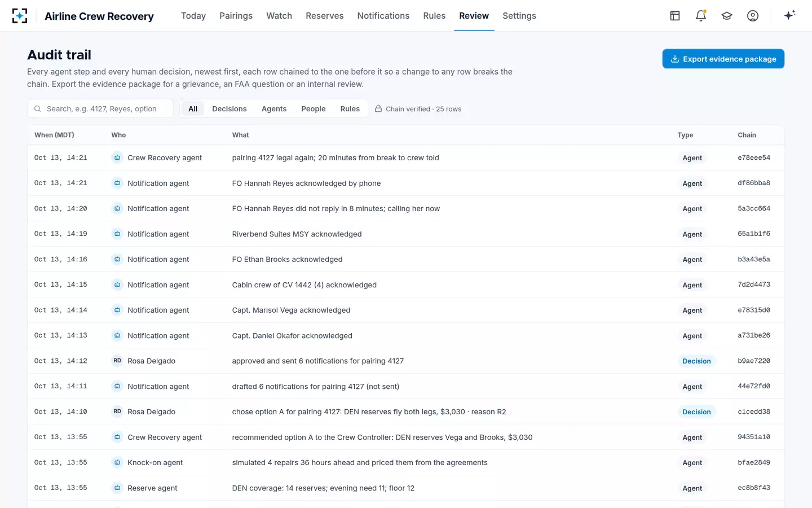
Task: Open the layout panel icon in header
Action: tap(675, 16)
